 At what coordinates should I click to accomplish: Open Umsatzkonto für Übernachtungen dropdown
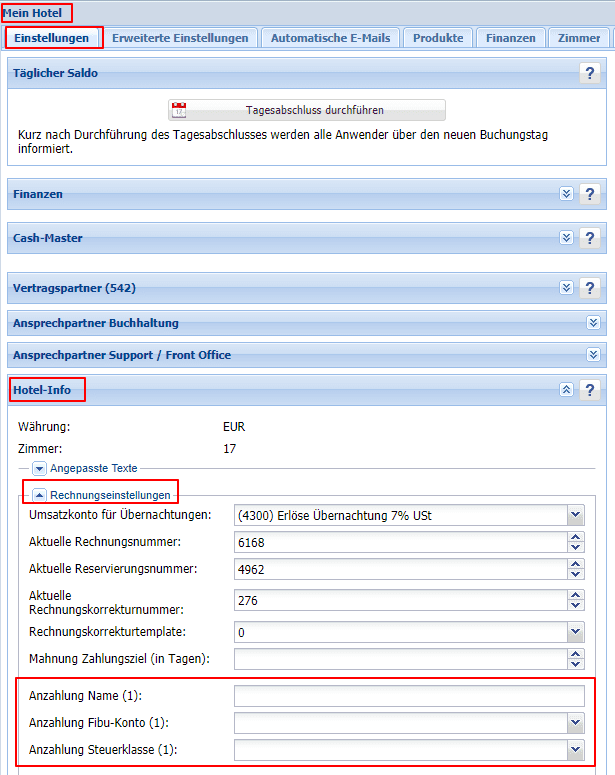[x=575, y=515]
